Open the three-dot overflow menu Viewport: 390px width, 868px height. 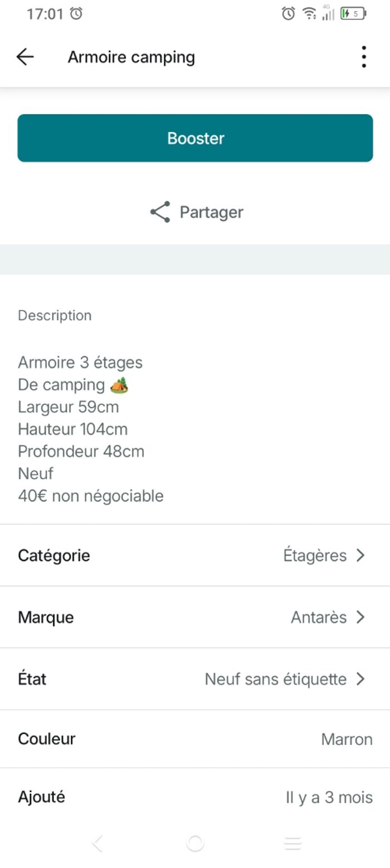tap(363, 57)
